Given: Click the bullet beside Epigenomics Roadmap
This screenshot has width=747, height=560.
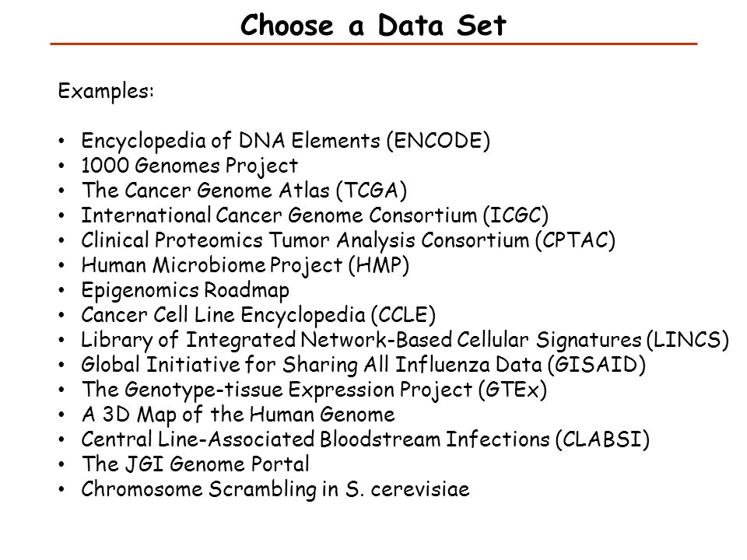Looking at the screenshot, I should coord(61,290).
